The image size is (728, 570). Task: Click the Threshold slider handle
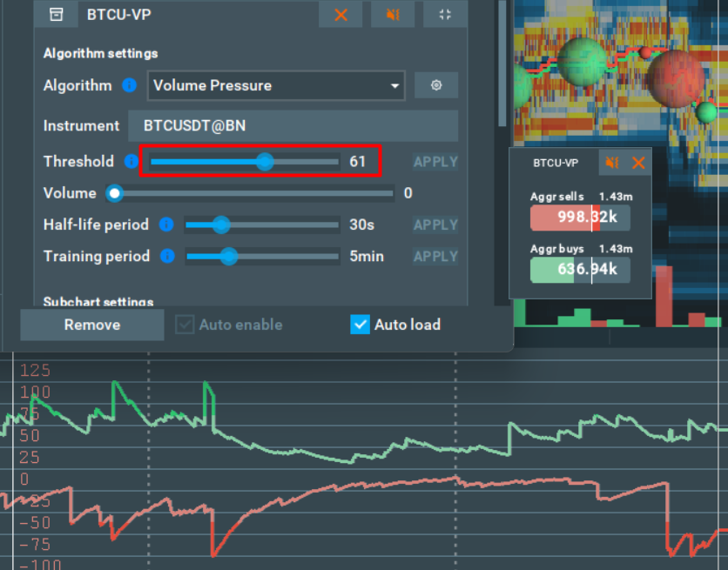265,161
